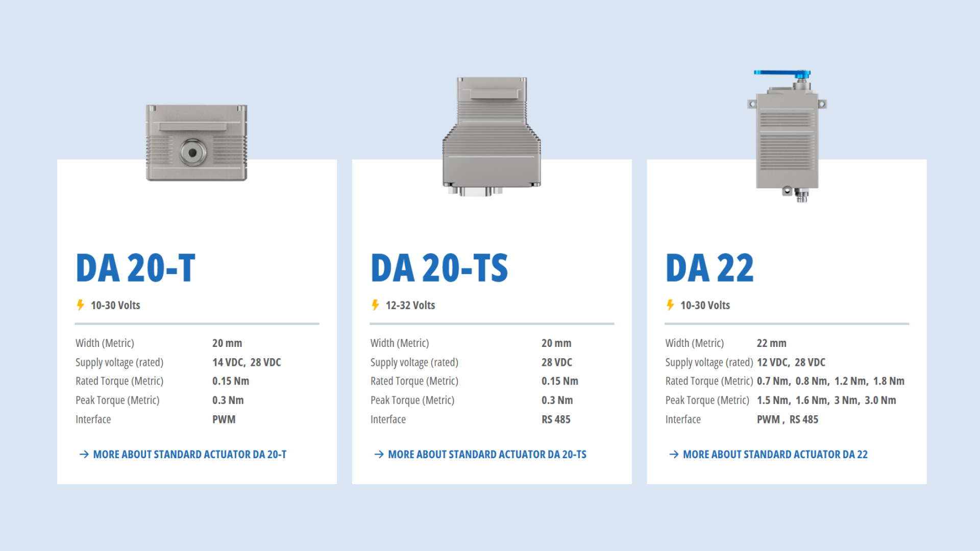The image size is (980, 551).
Task: Click the DA 20-TS heading
Action: pos(439,268)
